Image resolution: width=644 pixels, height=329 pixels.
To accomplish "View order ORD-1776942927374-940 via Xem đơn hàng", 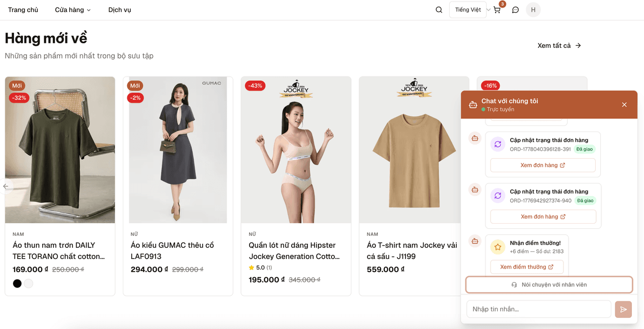I will [x=543, y=217].
